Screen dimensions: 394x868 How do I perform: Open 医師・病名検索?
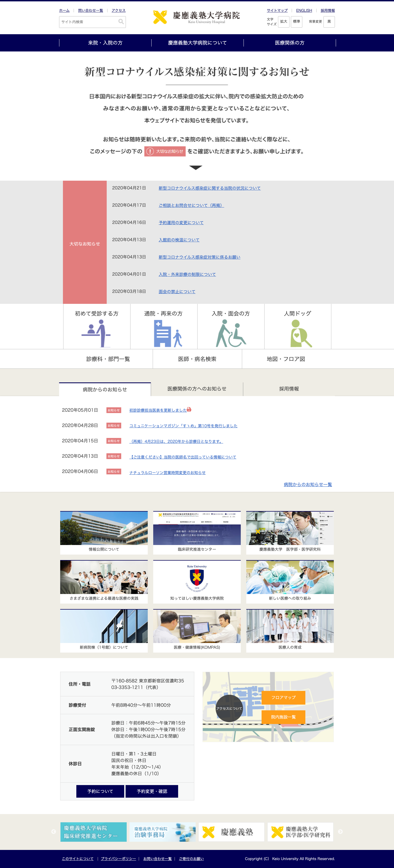(x=197, y=359)
